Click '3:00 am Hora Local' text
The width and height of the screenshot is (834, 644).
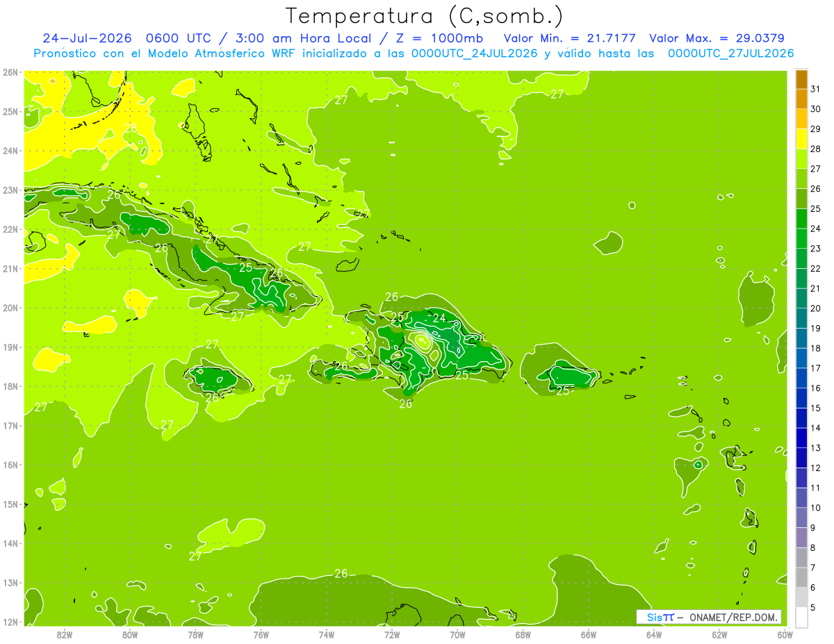pyautogui.click(x=304, y=38)
